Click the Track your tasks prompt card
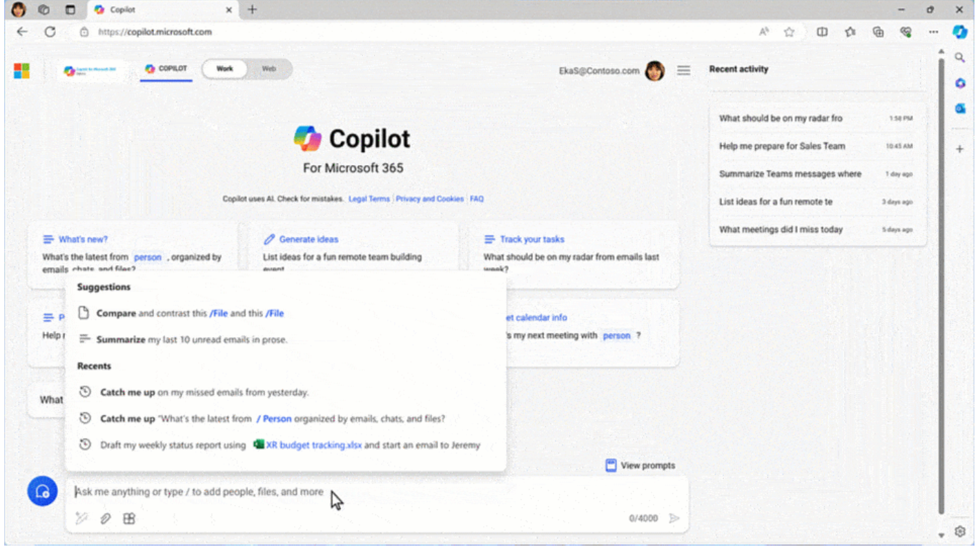This screenshot has height=547, width=980. coord(574,255)
